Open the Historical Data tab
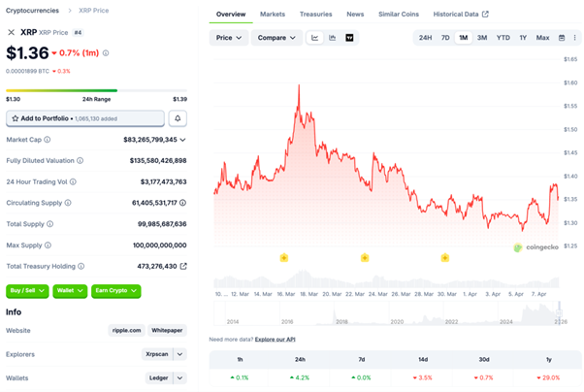The width and height of the screenshot is (584, 392). pos(461,15)
